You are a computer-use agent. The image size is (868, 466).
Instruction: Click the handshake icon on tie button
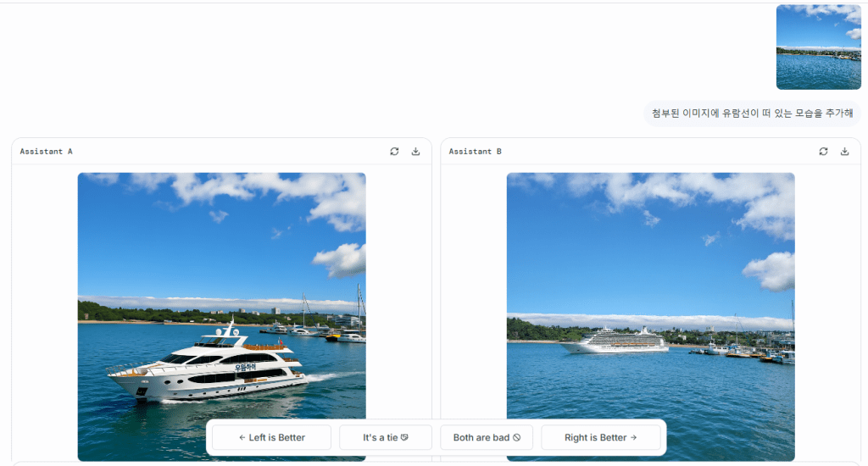coord(404,437)
